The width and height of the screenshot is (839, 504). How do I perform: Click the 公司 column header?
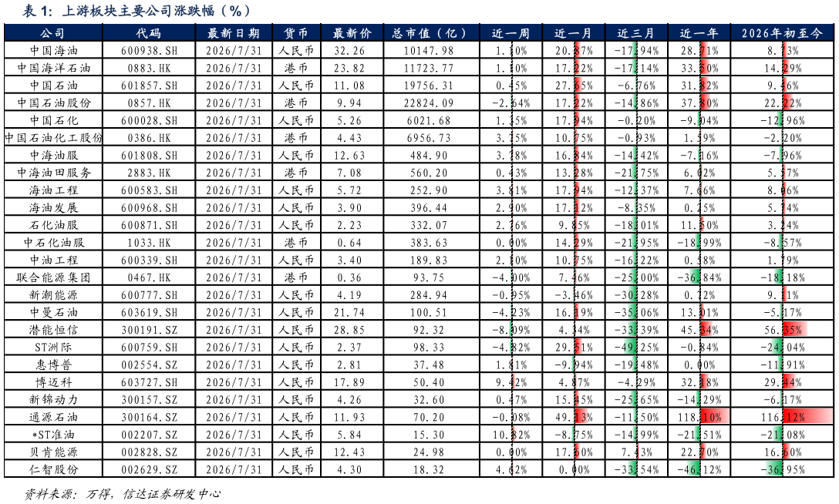click(x=53, y=33)
